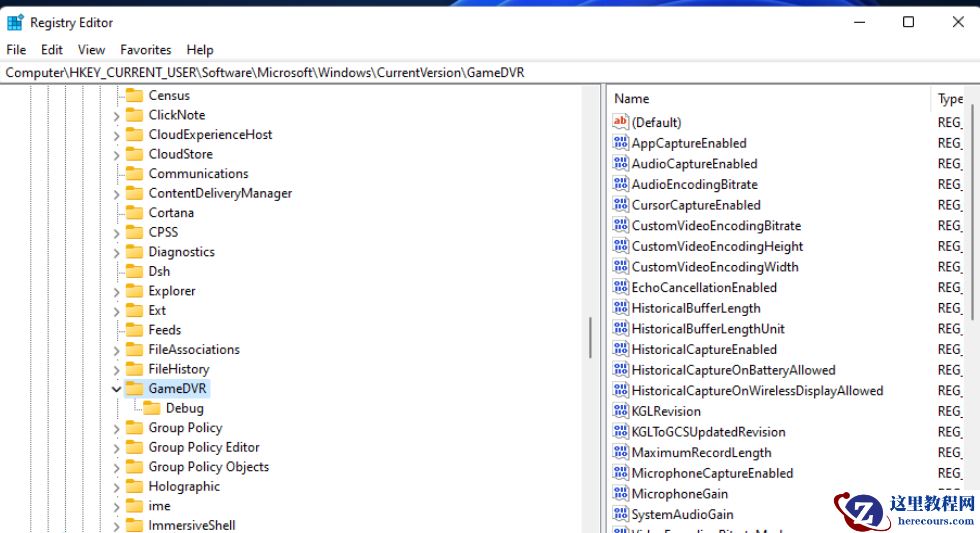Viewport: 980px width, 533px height.
Task: Open the View menu
Action: [91, 49]
